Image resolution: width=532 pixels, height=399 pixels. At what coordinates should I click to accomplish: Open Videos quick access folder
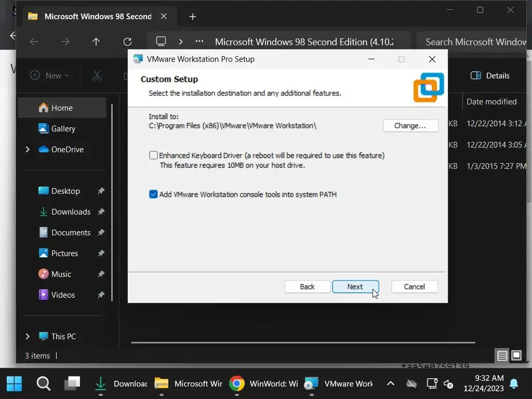pyautogui.click(x=63, y=295)
